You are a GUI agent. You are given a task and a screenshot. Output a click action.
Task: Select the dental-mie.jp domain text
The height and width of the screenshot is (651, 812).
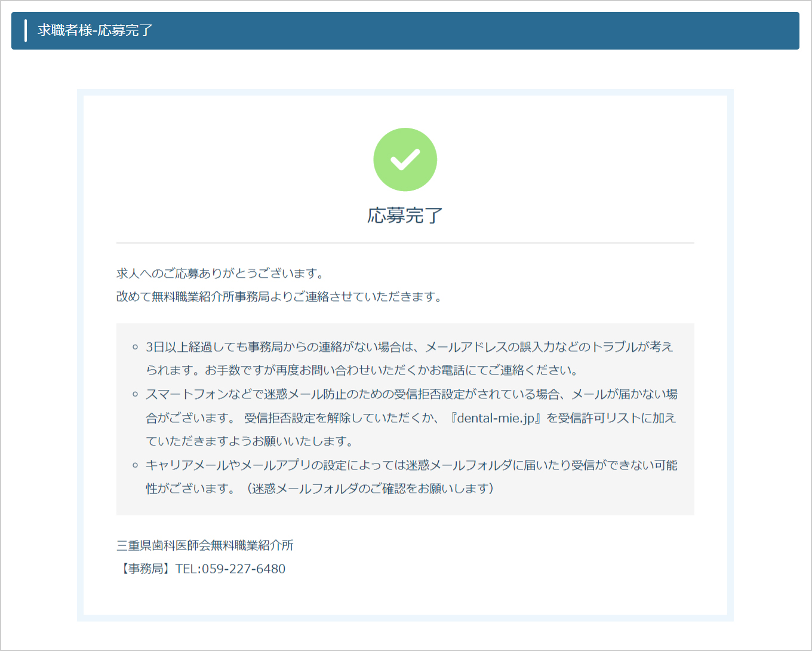(x=496, y=418)
